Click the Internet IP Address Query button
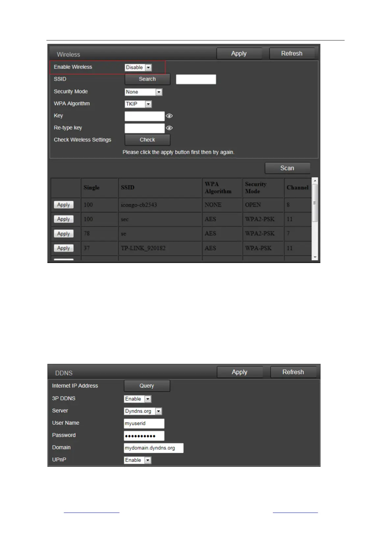Screen dimensions: 392x554 (147, 386)
